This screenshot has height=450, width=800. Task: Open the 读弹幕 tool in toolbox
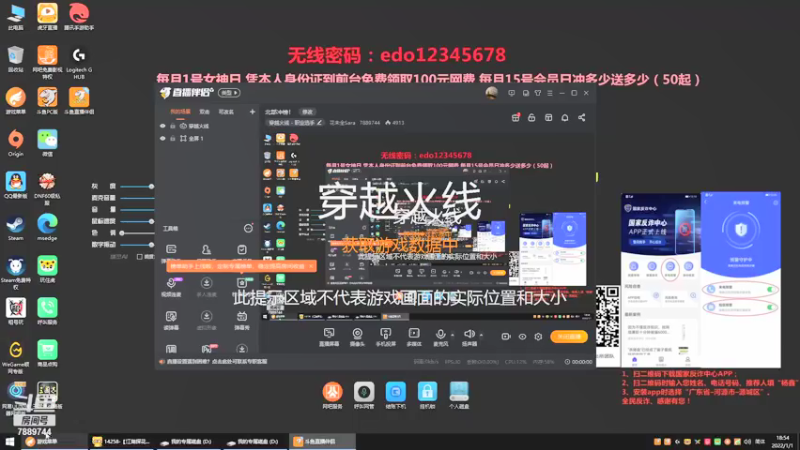[x=171, y=320]
